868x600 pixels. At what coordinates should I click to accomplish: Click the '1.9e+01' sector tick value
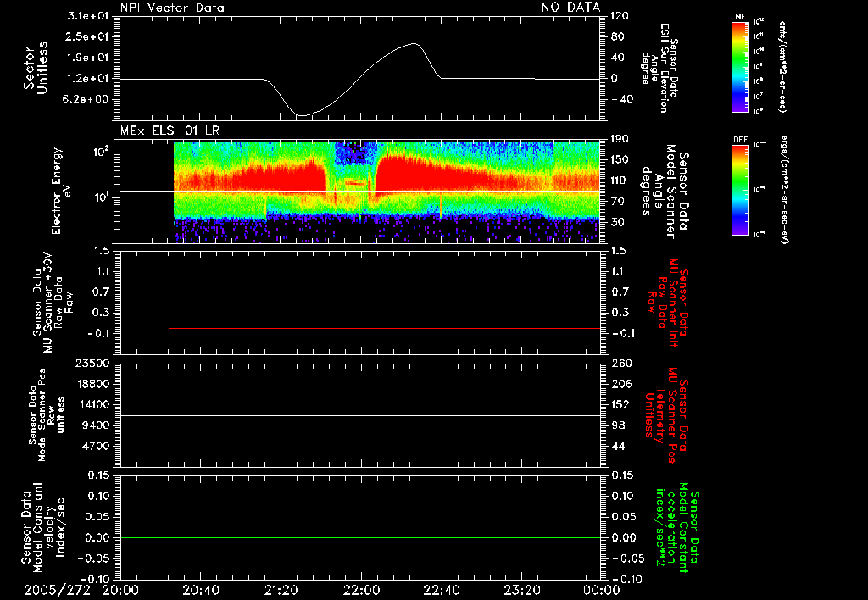click(87, 58)
